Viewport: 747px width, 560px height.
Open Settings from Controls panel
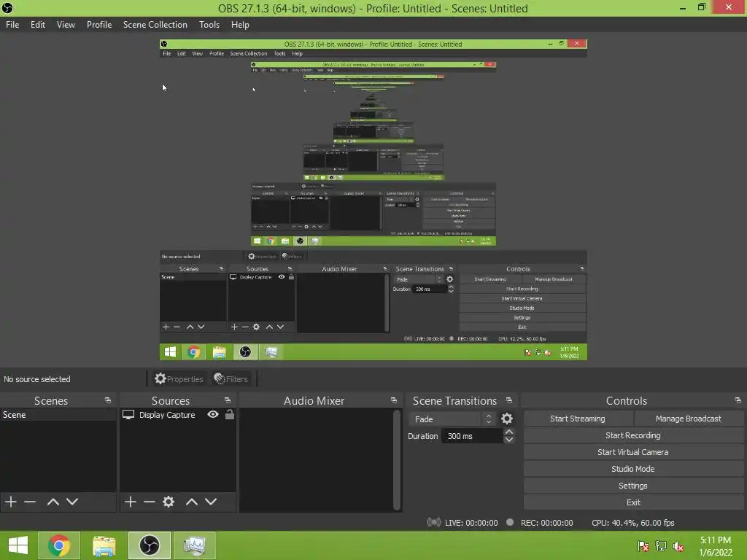coord(633,486)
